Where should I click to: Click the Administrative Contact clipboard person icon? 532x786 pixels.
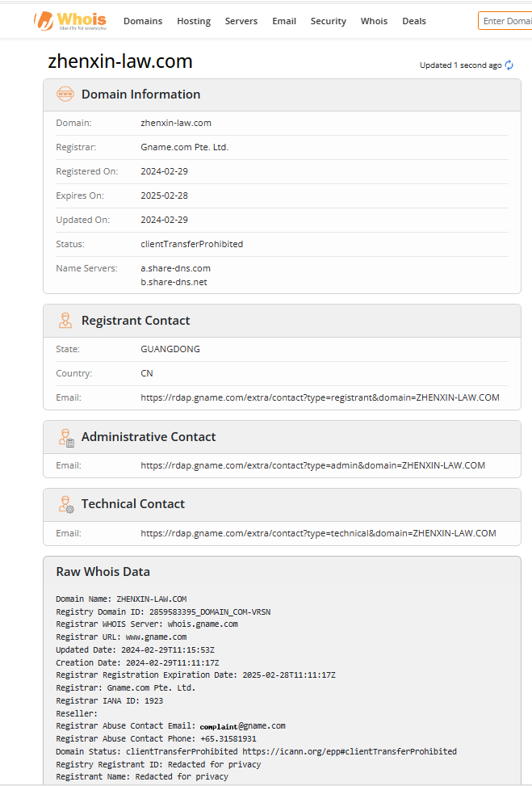[66, 437]
